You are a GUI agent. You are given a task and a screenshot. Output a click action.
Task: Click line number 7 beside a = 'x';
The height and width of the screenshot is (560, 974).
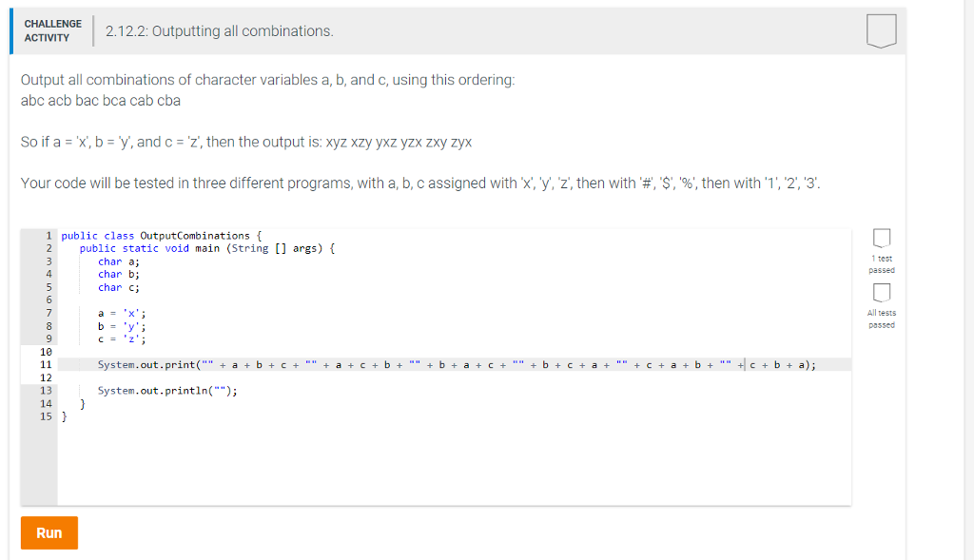[x=49, y=313]
